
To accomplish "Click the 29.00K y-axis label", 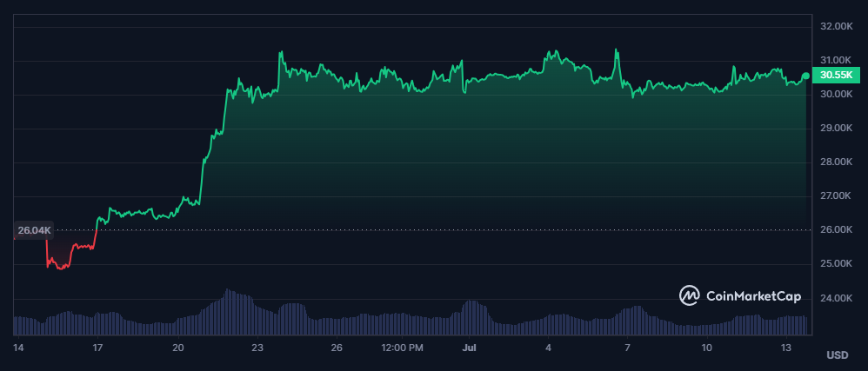I will [x=836, y=128].
